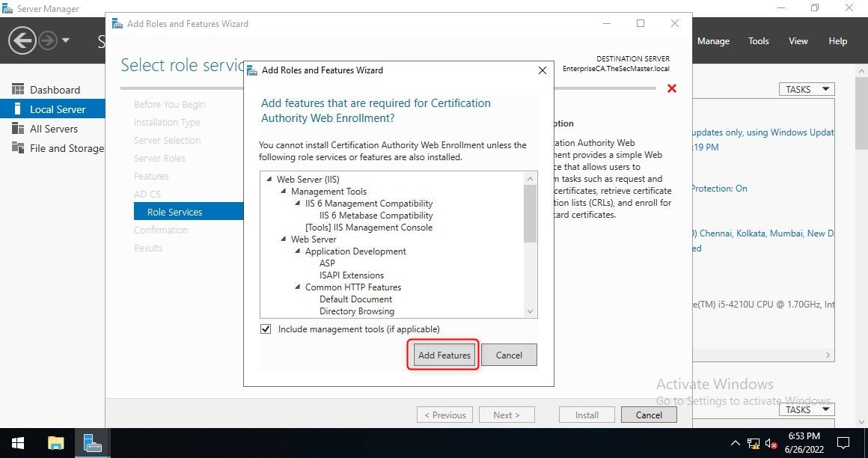Select Role Services wizard step
Viewport: 868px width, 458px height.
189,212
